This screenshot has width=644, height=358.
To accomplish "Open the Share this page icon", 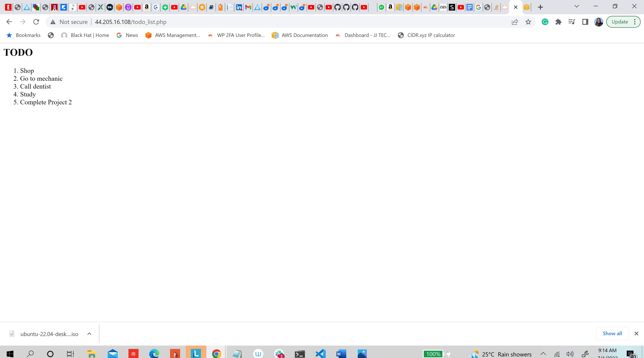I will tap(515, 22).
